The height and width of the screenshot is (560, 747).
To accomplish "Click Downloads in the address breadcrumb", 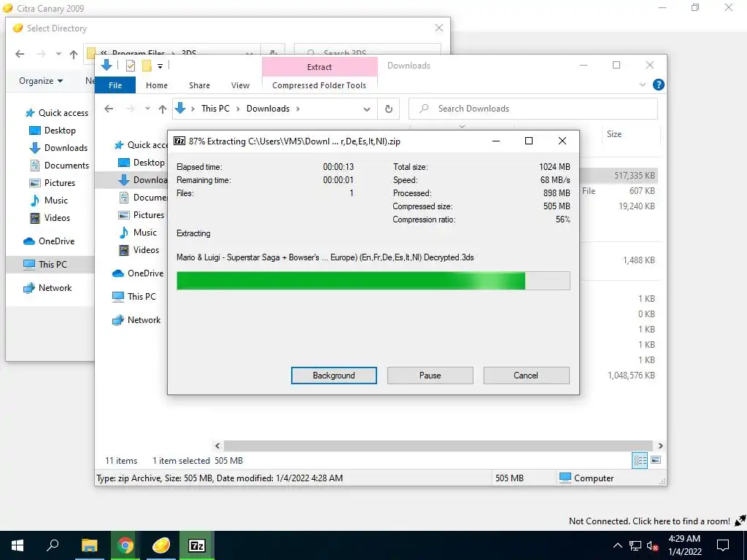I will [x=268, y=109].
